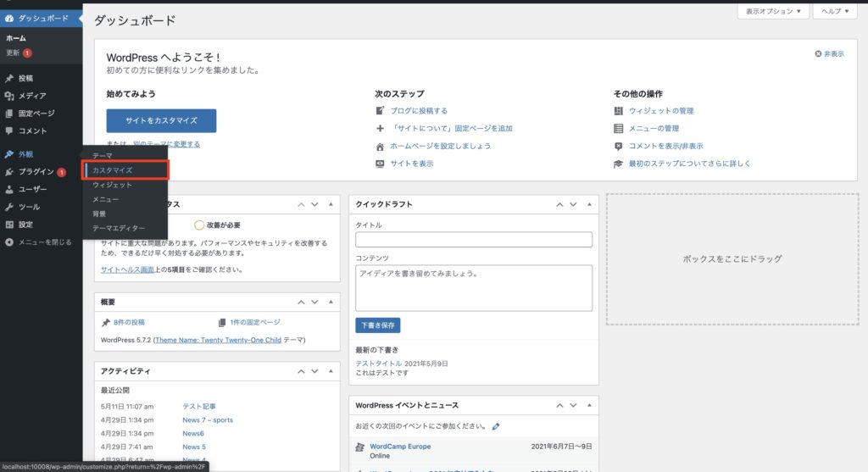Toggle the クイックドラフト panel collapse arrow

point(589,204)
